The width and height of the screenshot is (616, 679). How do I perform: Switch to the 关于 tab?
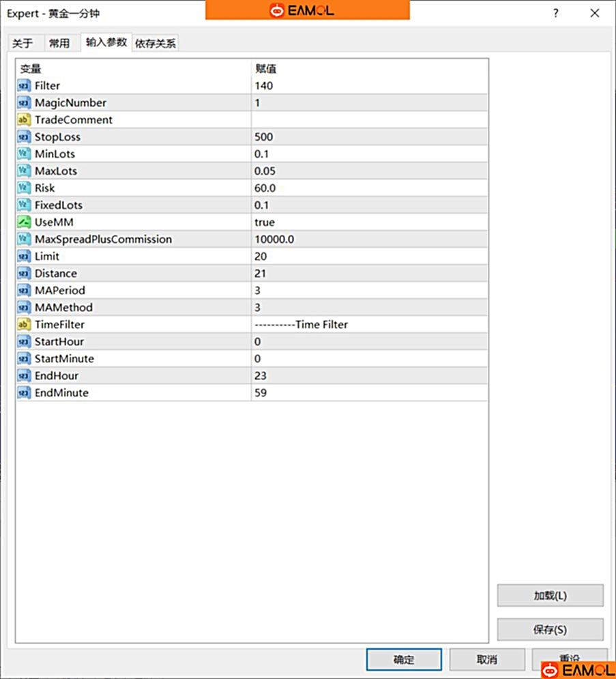(23, 43)
